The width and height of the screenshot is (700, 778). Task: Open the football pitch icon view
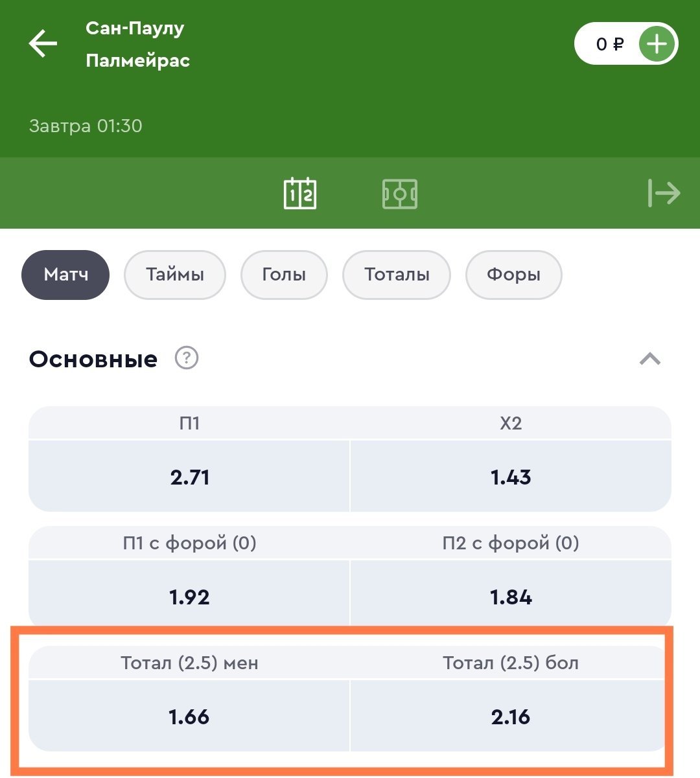(400, 194)
